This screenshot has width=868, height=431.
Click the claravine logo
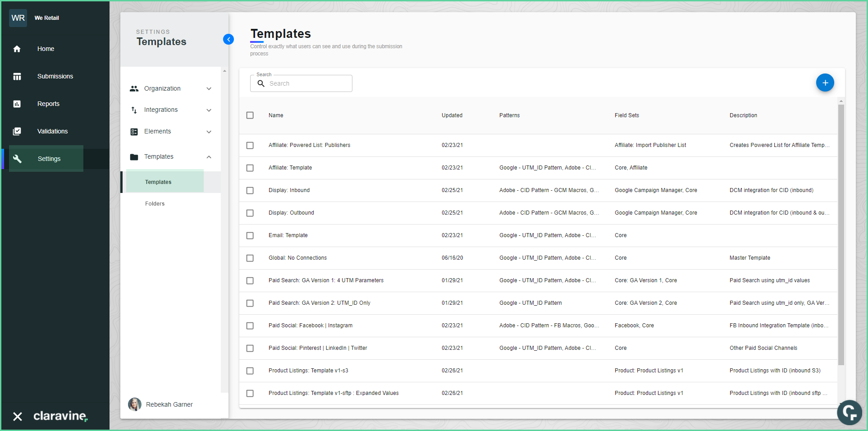[x=60, y=416]
